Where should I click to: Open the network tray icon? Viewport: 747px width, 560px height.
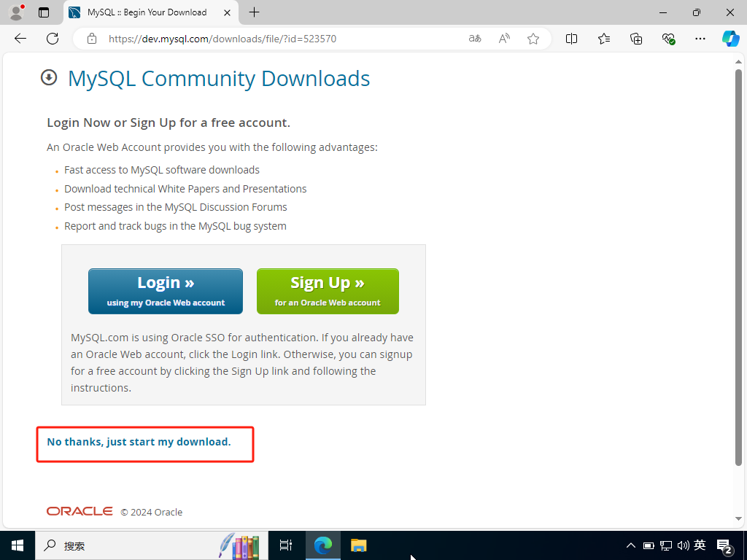click(x=666, y=545)
